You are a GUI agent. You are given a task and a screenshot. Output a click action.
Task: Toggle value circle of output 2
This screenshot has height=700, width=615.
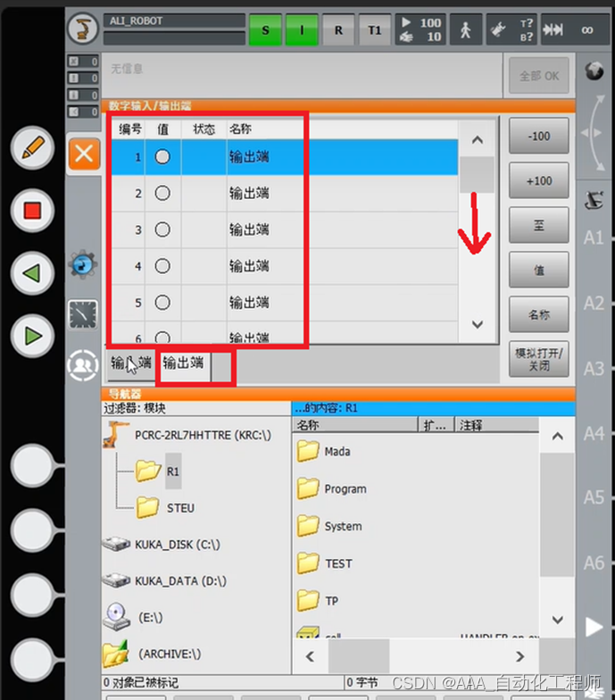(x=162, y=193)
